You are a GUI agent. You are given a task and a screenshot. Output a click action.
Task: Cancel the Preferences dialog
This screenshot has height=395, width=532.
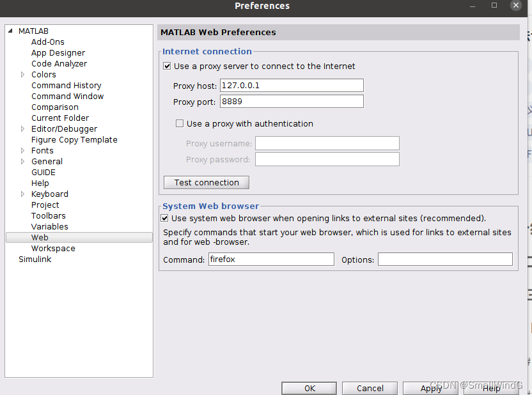click(x=370, y=388)
